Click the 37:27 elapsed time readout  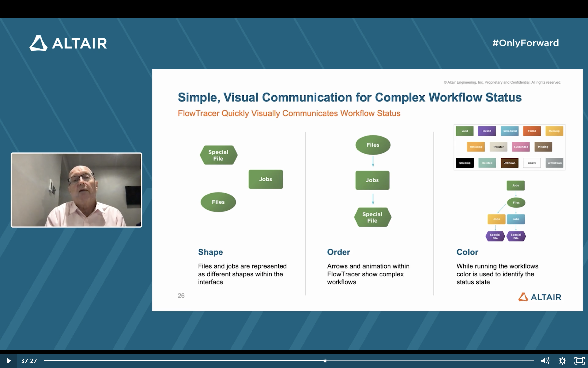tap(29, 361)
